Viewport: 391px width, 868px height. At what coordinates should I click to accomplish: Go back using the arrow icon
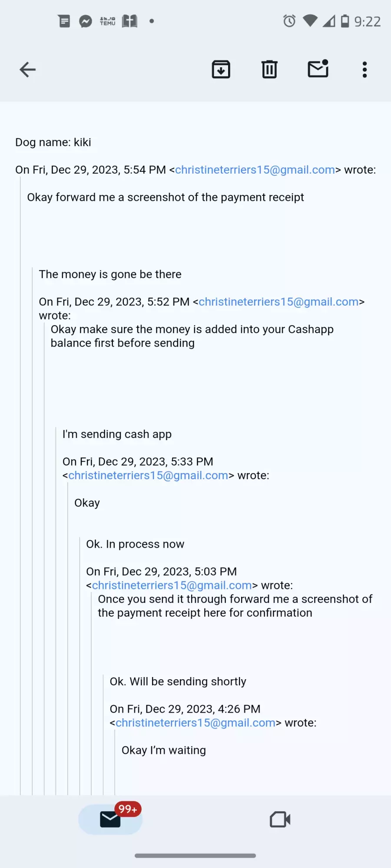pyautogui.click(x=27, y=69)
